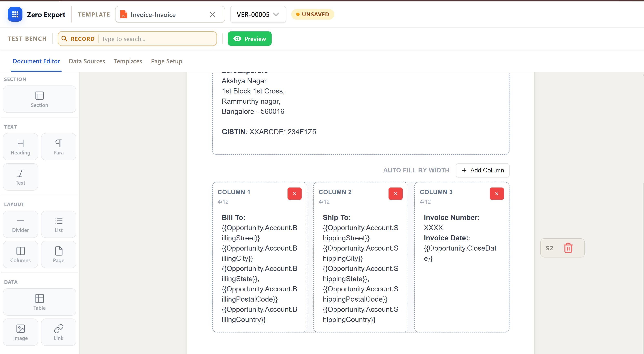Delete section S2 with trash icon

pos(568,248)
